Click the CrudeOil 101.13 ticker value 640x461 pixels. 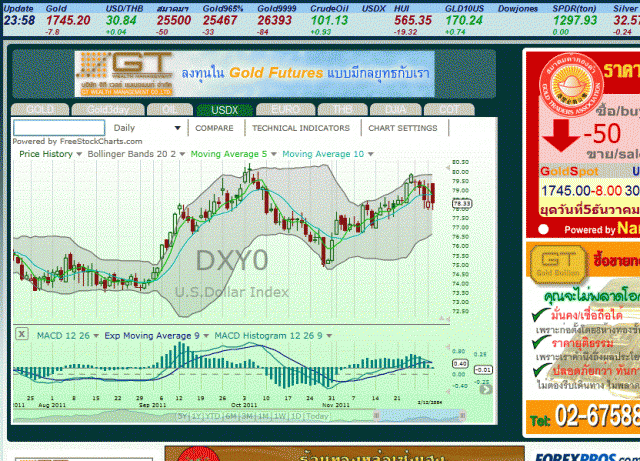pos(329,20)
